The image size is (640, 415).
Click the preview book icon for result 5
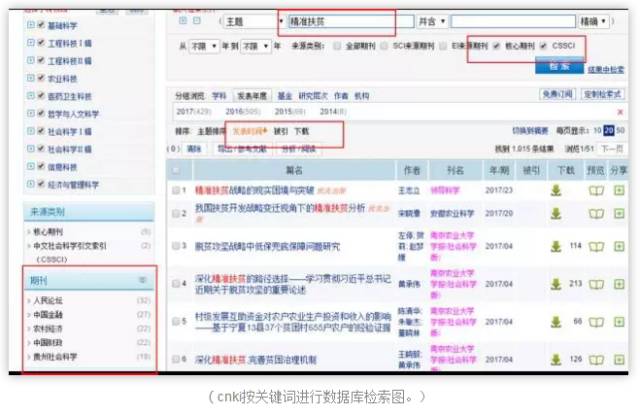coord(596,320)
